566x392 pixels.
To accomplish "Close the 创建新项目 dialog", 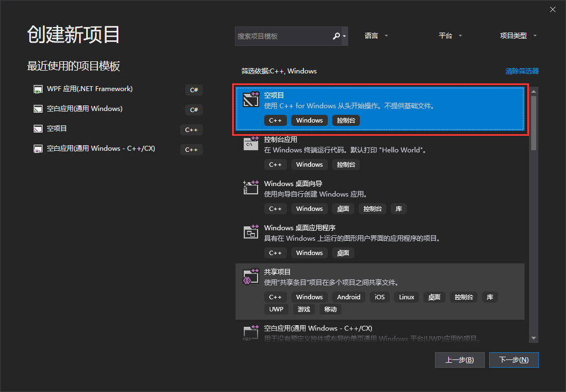I will pyautogui.click(x=553, y=9).
